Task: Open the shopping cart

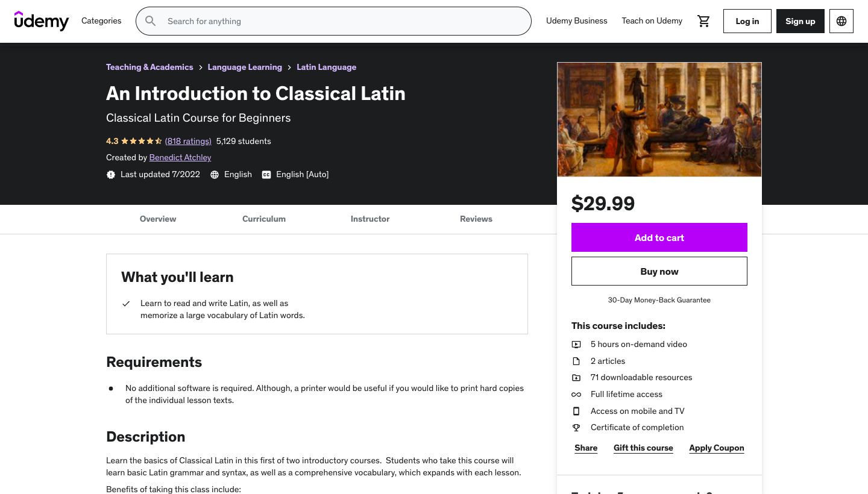Action: (x=703, y=21)
